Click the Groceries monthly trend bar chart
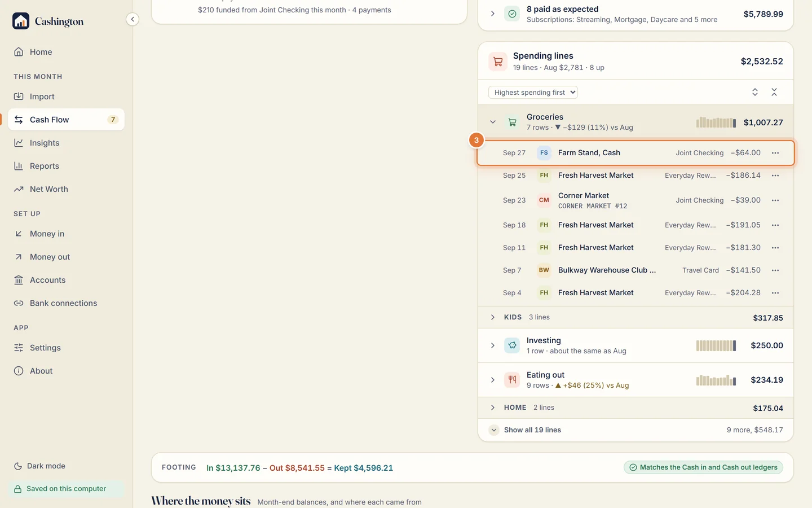The height and width of the screenshot is (508, 812). (x=716, y=122)
